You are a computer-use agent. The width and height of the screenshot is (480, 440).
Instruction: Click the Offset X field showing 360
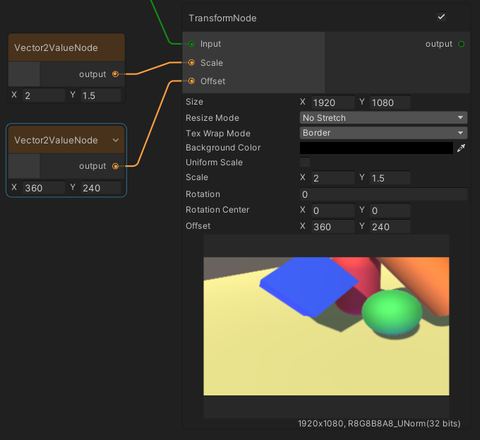coord(333,227)
